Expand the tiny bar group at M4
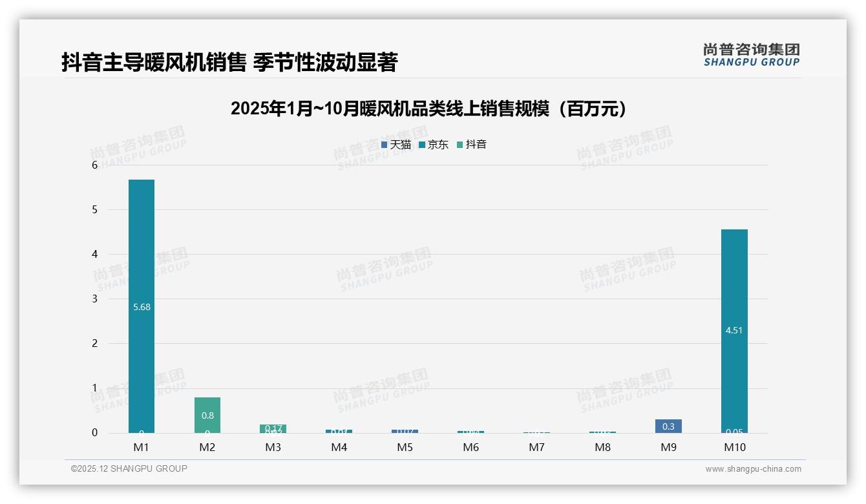 (339, 431)
